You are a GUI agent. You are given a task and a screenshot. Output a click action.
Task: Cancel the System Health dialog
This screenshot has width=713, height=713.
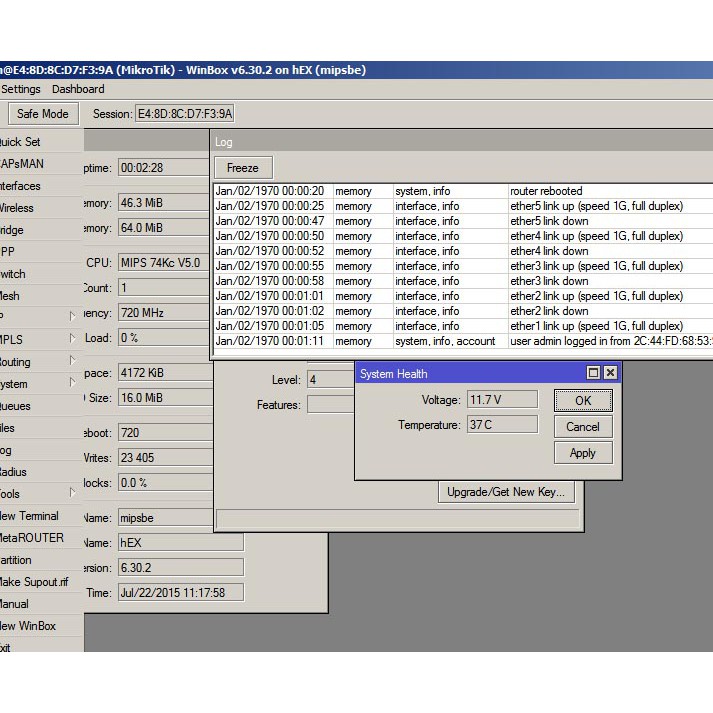coord(582,426)
